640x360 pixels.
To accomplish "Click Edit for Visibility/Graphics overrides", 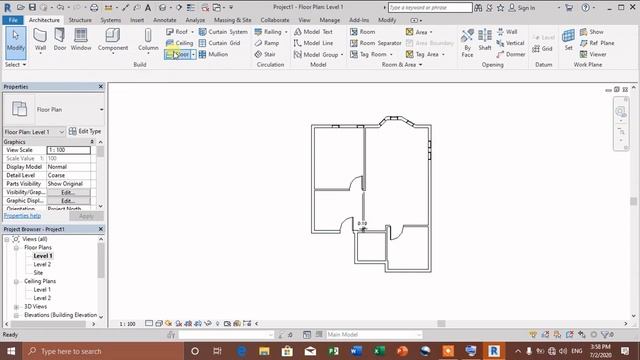I will pyautogui.click(x=68, y=192).
